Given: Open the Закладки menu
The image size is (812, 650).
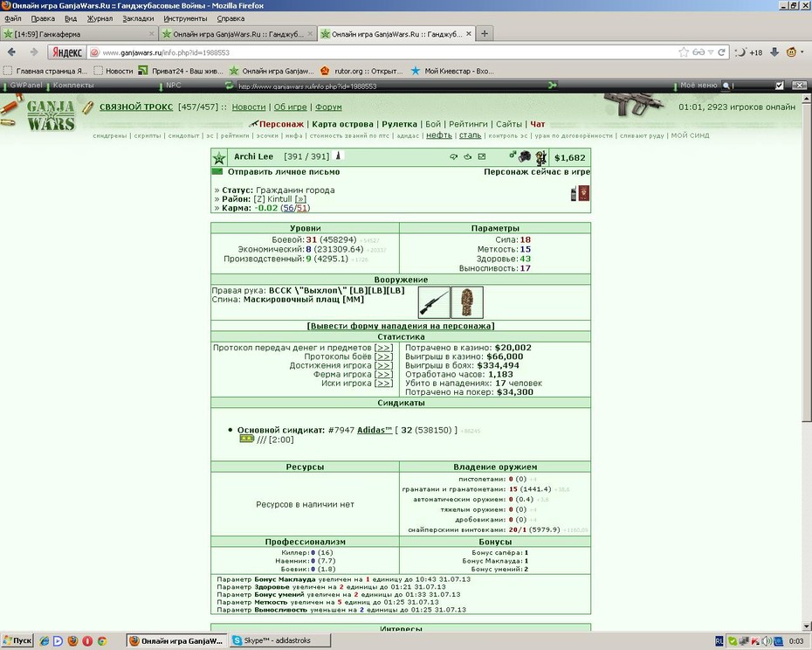Looking at the screenshot, I should (138, 18).
